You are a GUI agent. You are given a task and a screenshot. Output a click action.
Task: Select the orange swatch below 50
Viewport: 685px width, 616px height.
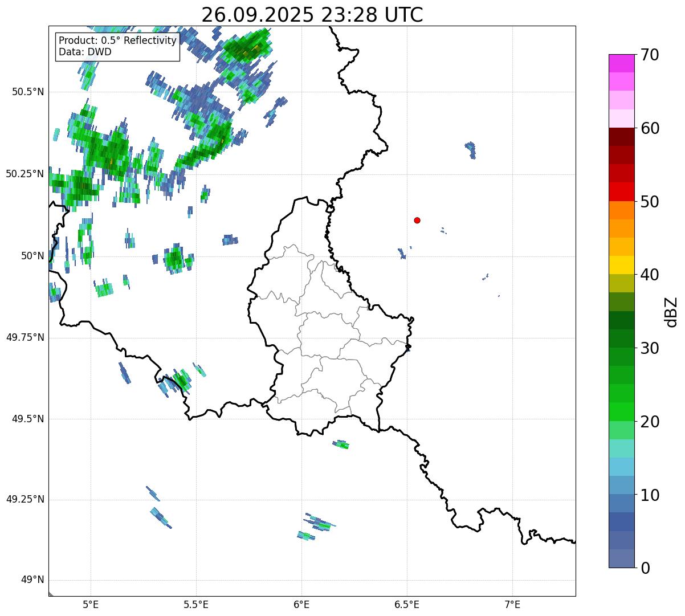click(621, 210)
